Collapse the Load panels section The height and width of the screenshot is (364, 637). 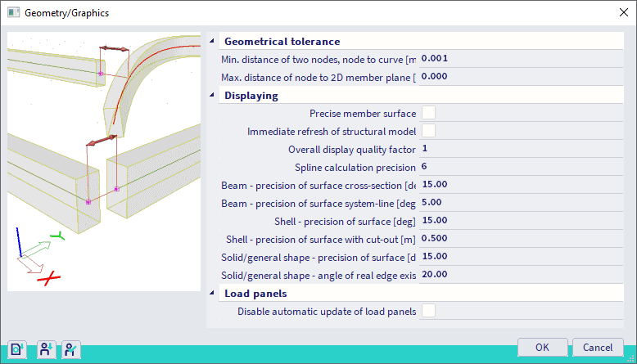(212, 293)
